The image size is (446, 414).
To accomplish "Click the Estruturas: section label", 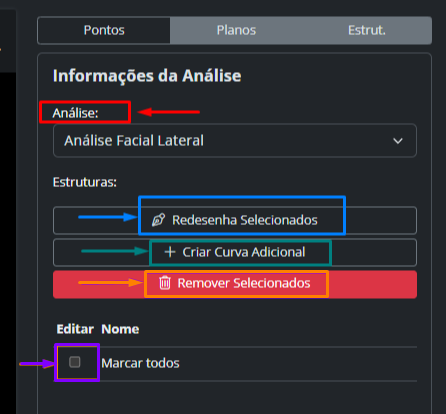I will click(85, 182).
